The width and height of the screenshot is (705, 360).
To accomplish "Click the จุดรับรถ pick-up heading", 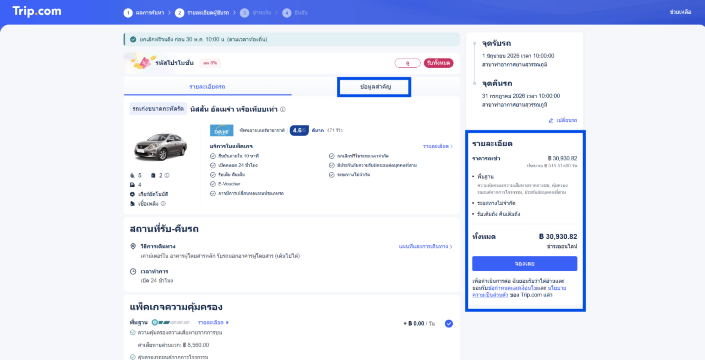I will click(x=497, y=44).
